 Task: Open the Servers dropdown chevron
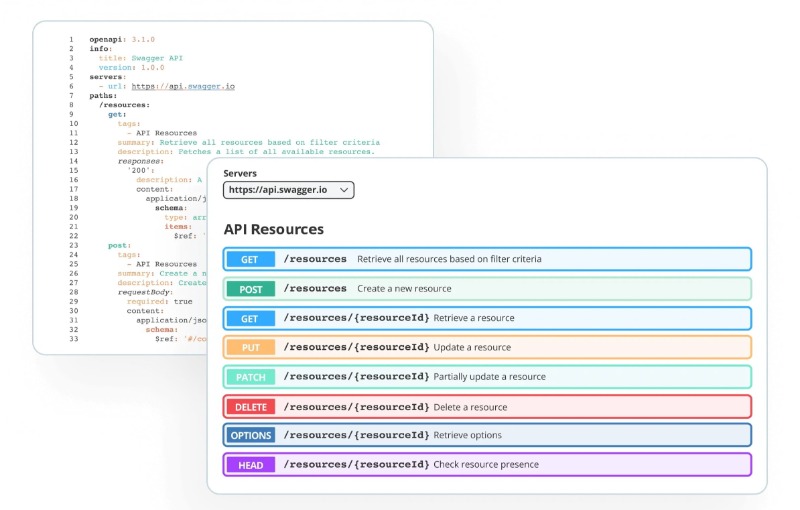click(344, 190)
